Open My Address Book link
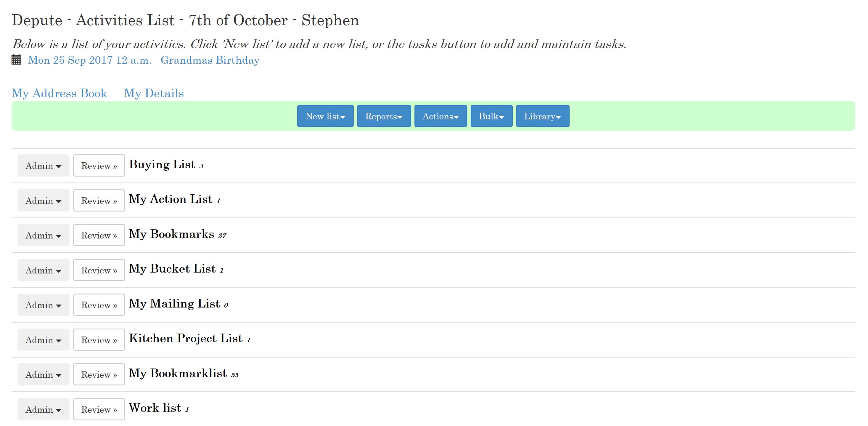This screenshot has width=868, height=426. click(59, 93)
